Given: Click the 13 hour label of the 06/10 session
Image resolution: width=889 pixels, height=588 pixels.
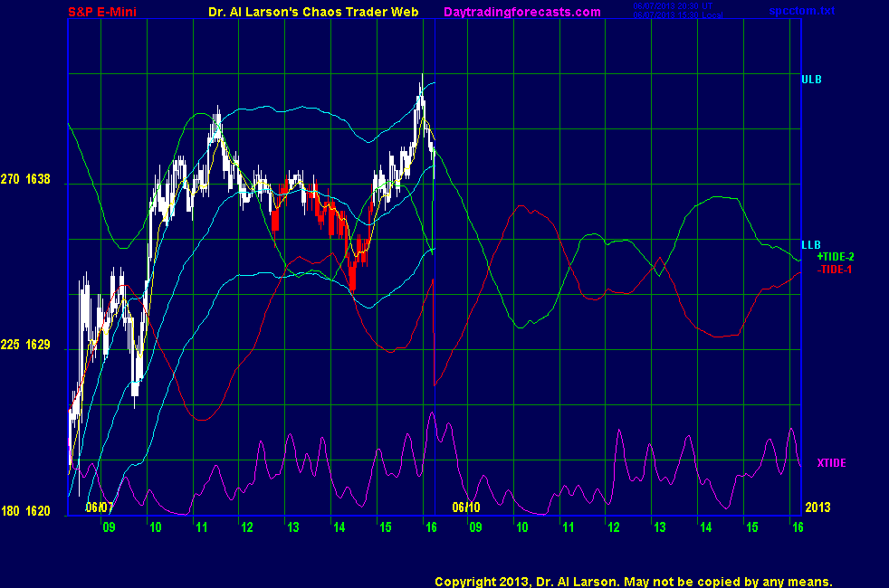Looking at the screenshot, I should click(x=659, y=527).
